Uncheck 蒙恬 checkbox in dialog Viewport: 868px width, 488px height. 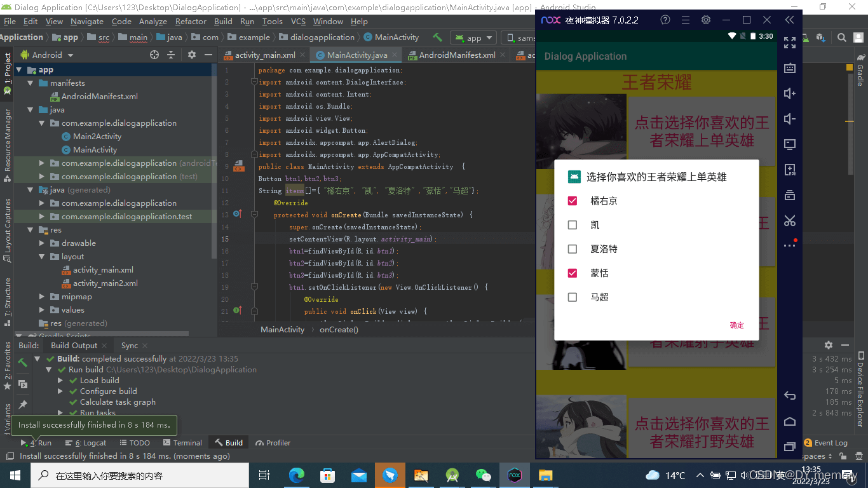573,273
